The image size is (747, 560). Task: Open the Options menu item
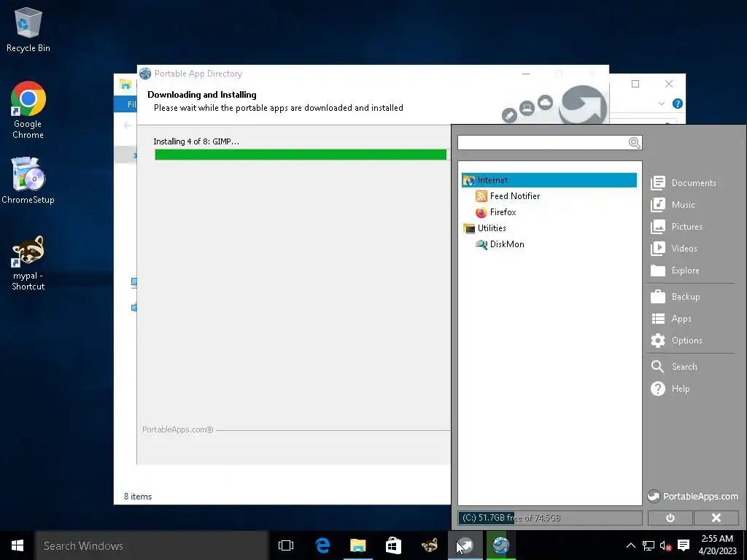[676, 341]
